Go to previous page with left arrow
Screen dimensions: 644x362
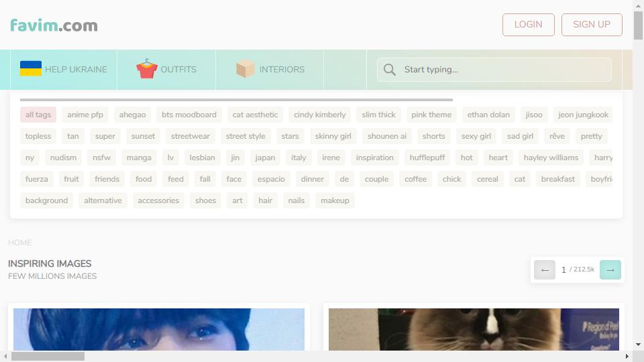click(545, 269)
